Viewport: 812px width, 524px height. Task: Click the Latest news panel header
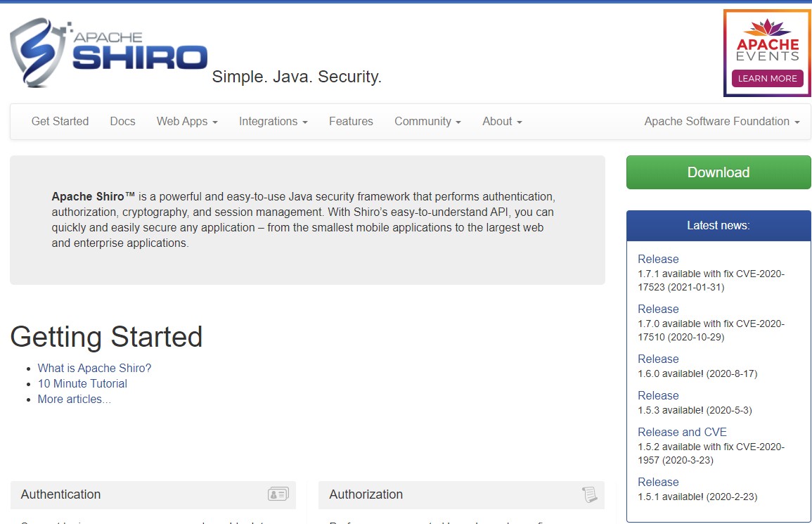[718, 225]
